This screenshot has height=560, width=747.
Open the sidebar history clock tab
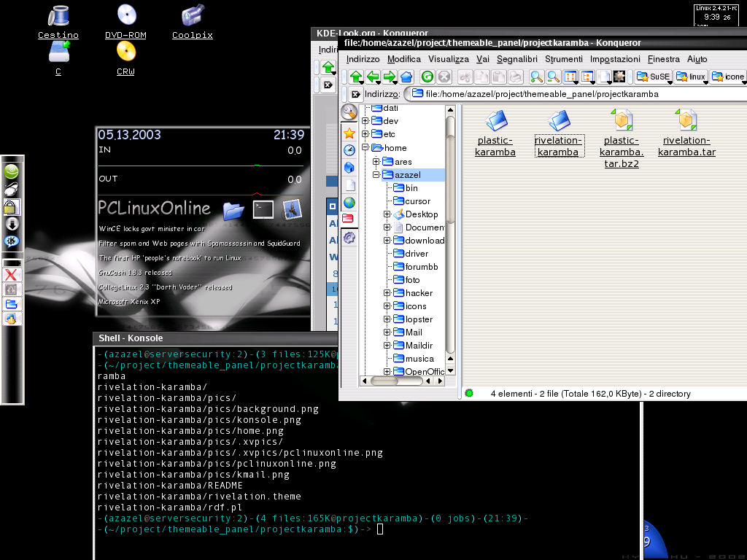click(x=349, y=150)
